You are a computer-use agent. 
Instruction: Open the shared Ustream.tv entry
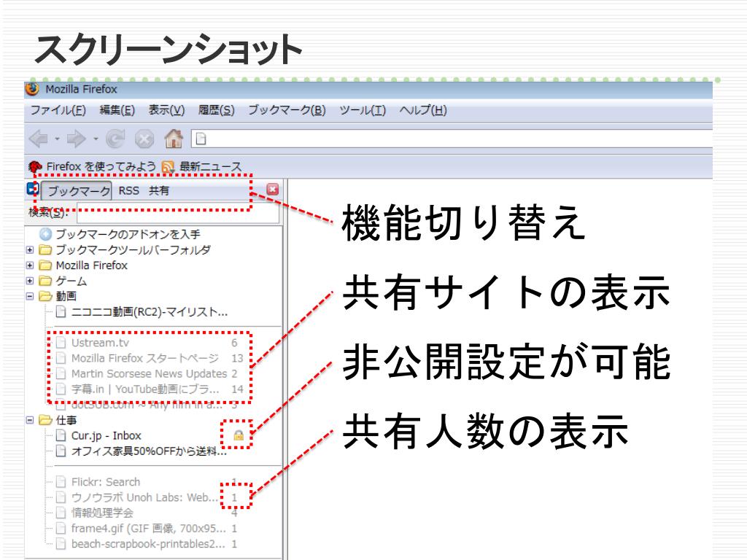coord(100,343)
